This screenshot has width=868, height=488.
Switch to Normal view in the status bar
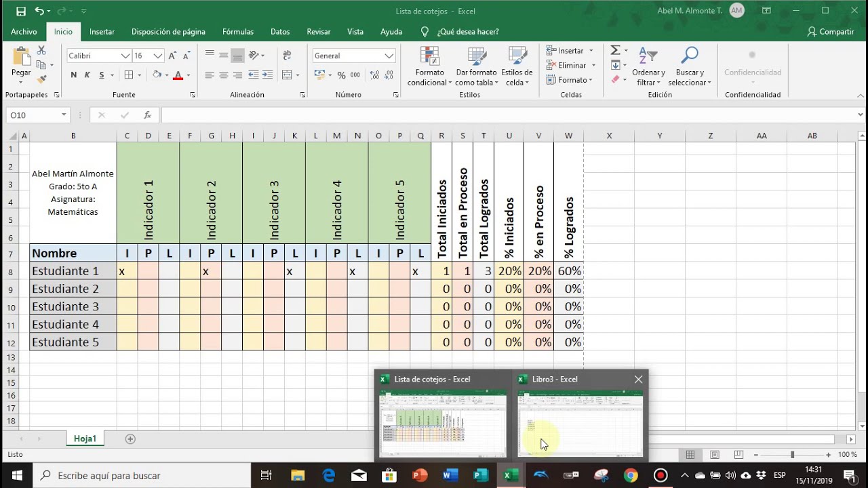tap(690, 455)
